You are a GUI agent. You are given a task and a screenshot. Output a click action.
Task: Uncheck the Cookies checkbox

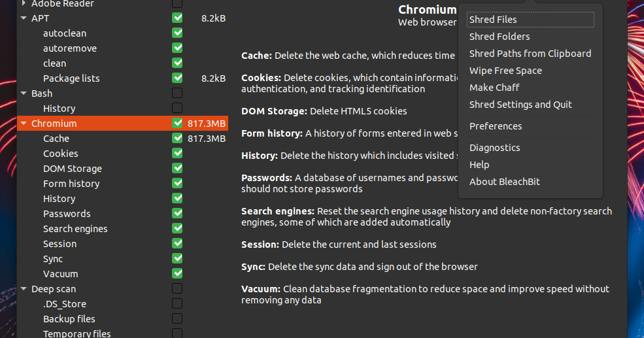click(177, 153)
